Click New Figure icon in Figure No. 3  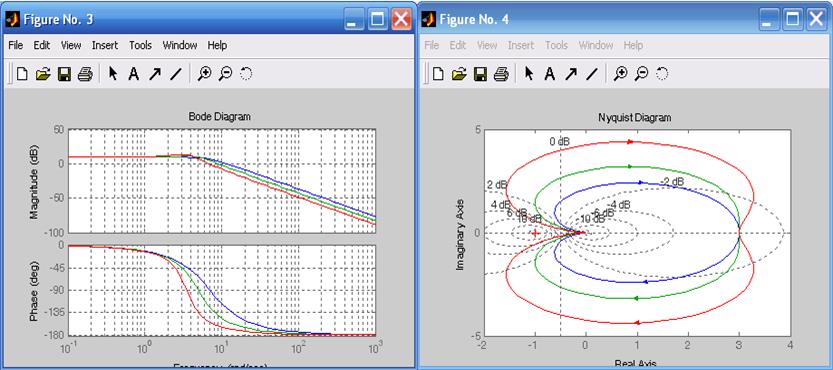[22, 74]
